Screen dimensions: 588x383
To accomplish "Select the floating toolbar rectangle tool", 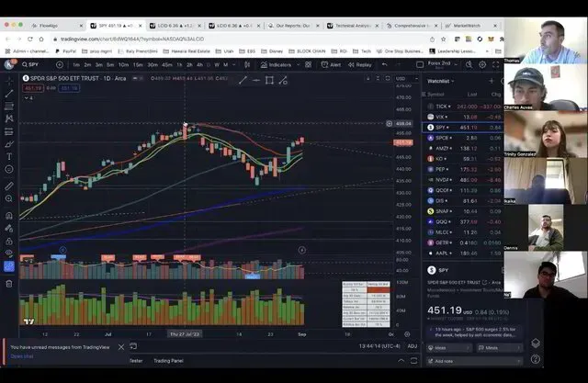I will click(269, 80).
